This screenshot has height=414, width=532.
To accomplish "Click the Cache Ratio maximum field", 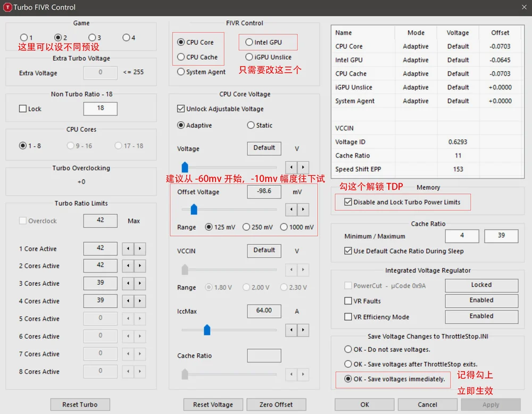I will 501,236.
